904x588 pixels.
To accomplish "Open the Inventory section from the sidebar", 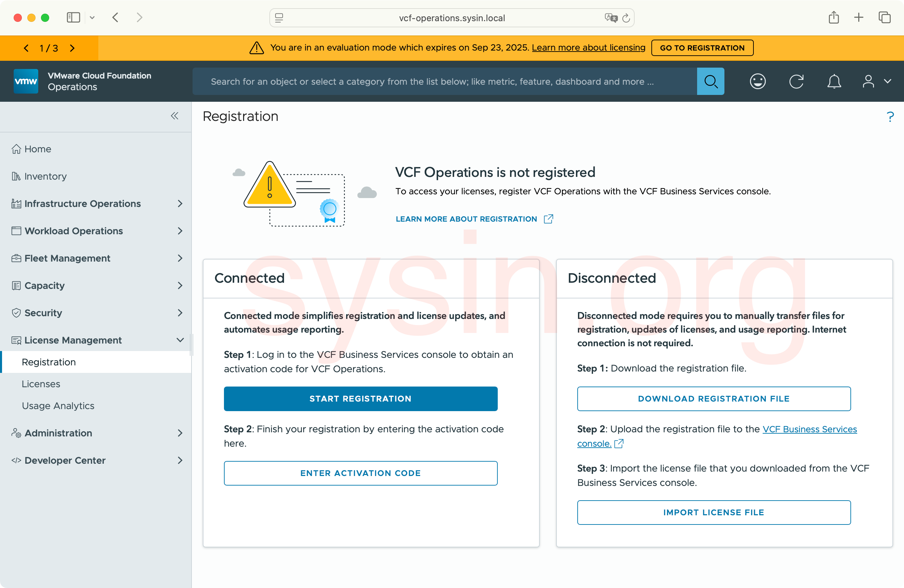I will (45, 176).
